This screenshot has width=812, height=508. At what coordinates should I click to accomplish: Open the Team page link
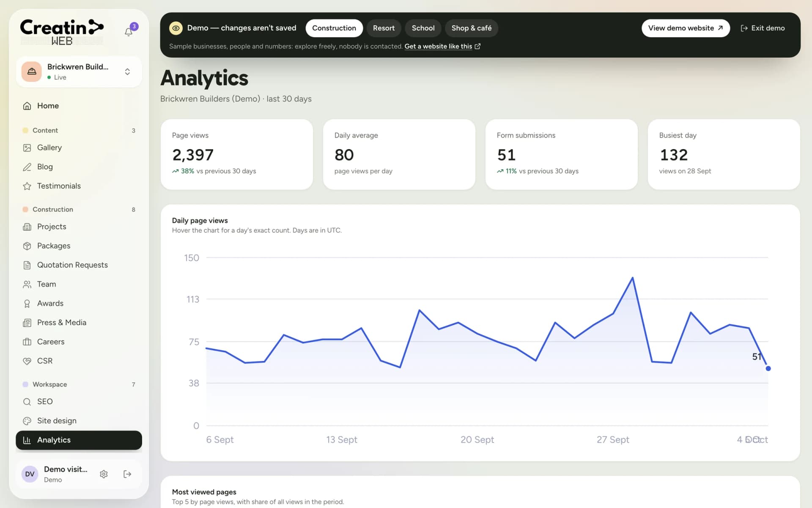[x=79, y=284]
